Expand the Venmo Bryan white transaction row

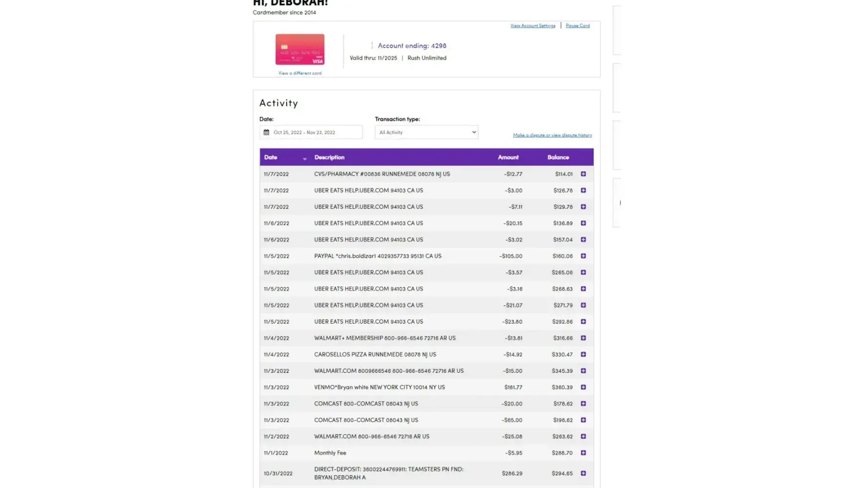click(583, 387)
